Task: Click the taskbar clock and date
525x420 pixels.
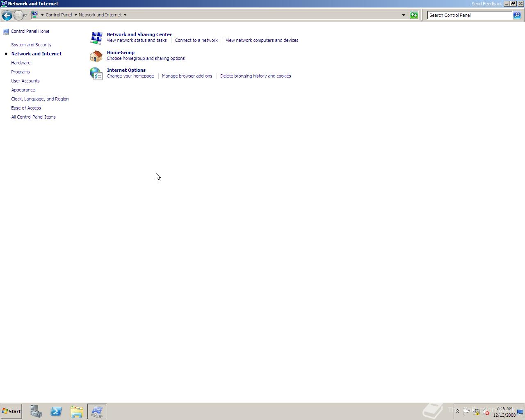Action: [504, 412]
